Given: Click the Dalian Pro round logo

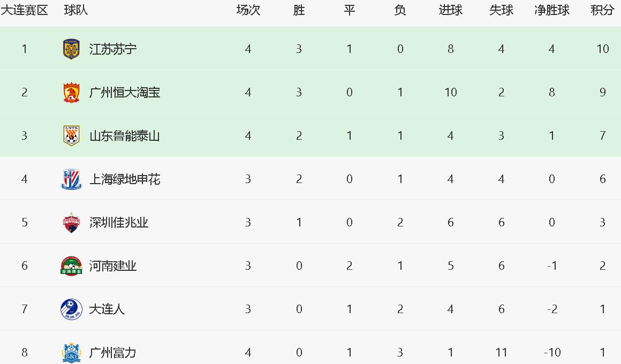Looking at the screenshot, I should pos(71,309).
